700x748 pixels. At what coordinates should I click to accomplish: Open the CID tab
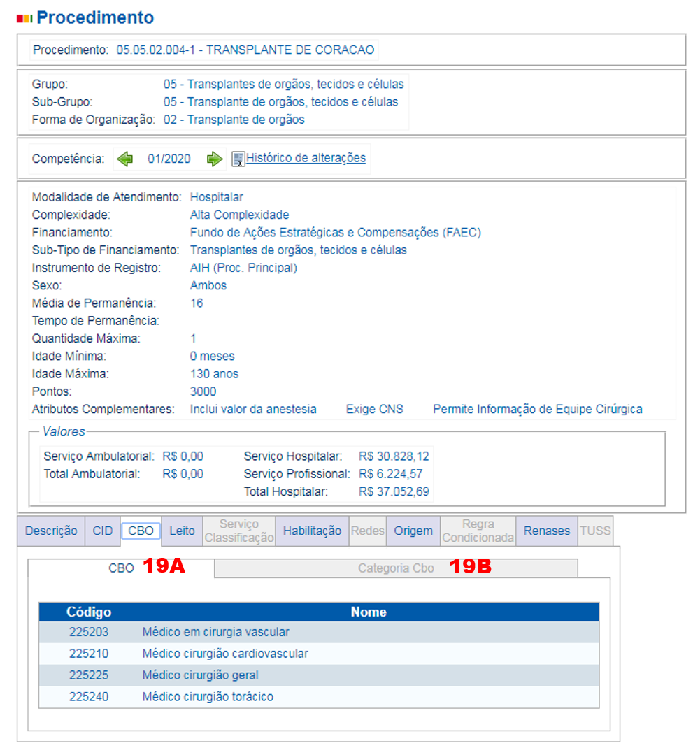(102, 531)
